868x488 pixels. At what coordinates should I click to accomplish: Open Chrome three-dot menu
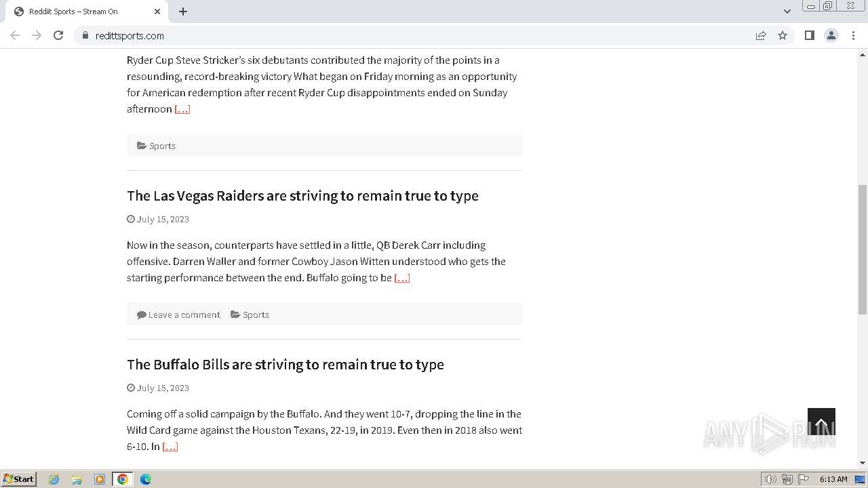(x=853, y=35)
